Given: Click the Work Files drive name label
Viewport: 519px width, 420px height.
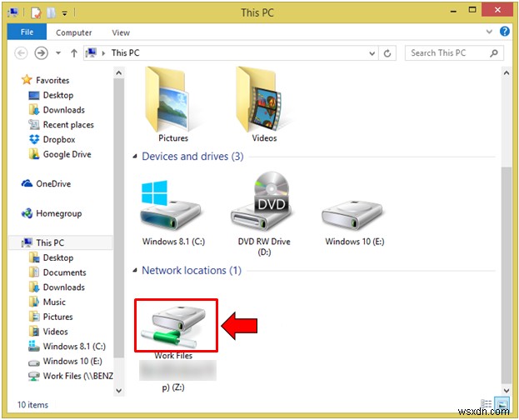Looking at the screenshot, I should (173, 356).
